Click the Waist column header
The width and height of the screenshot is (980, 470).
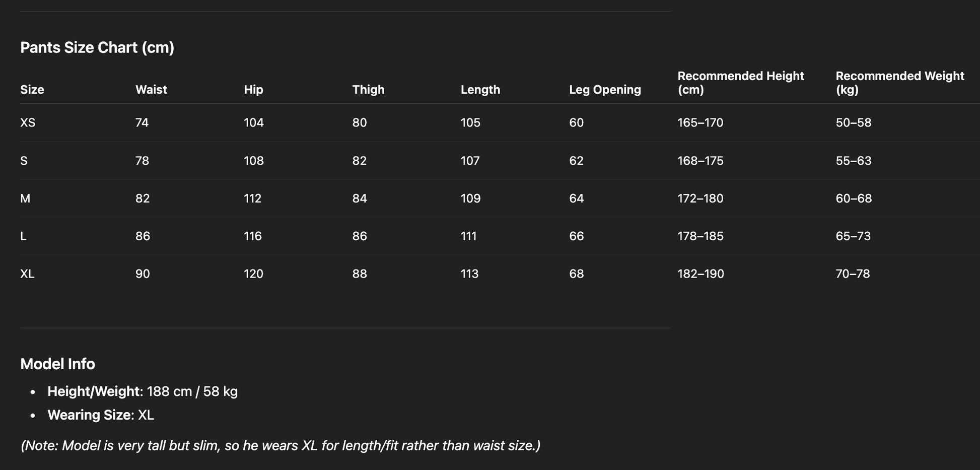(151, 90)
